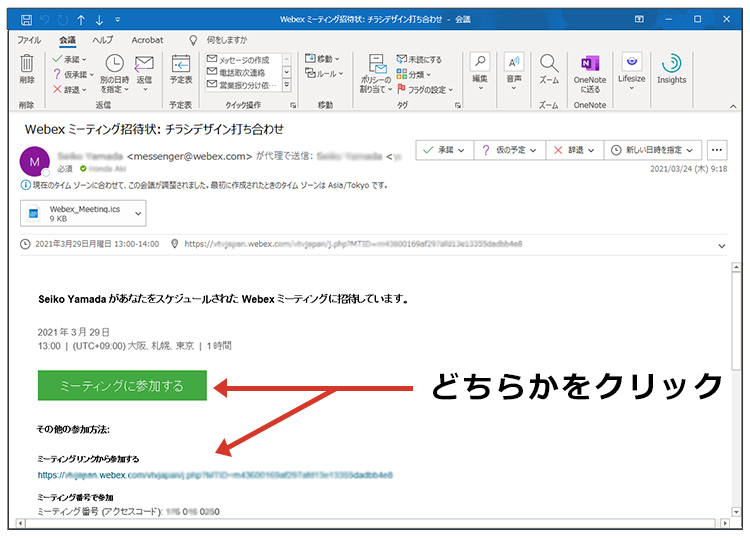Click 仮承諾 in the ribbon
Viewport: 750px width, 540px height.
[x=73, y=74]
